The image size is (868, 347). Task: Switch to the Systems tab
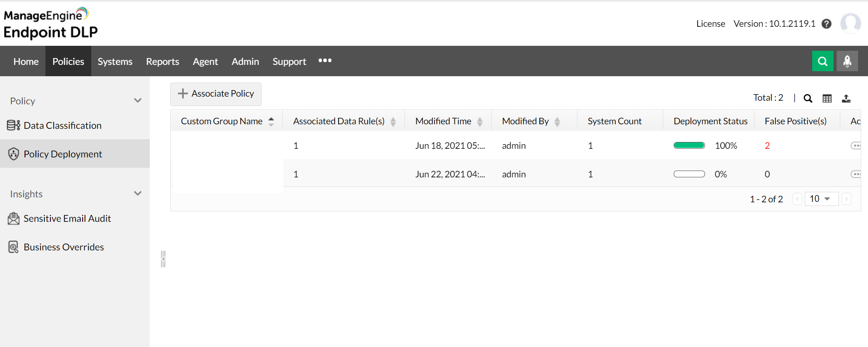coord(115,61)
